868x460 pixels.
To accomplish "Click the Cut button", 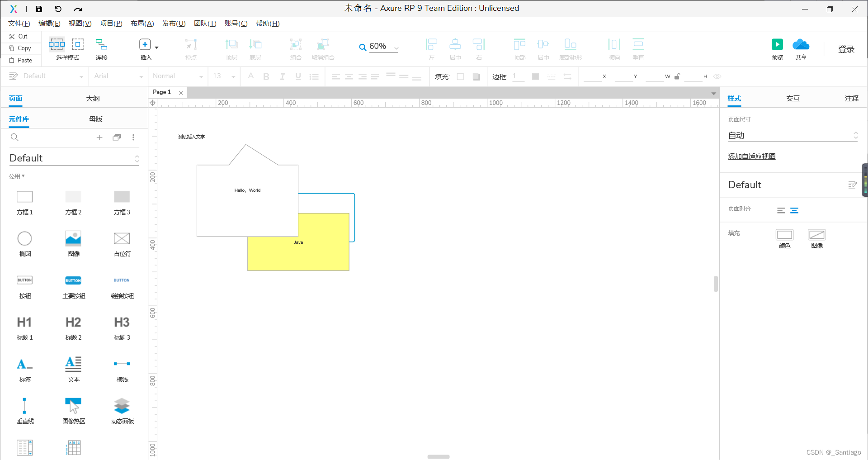I will 19,37.
